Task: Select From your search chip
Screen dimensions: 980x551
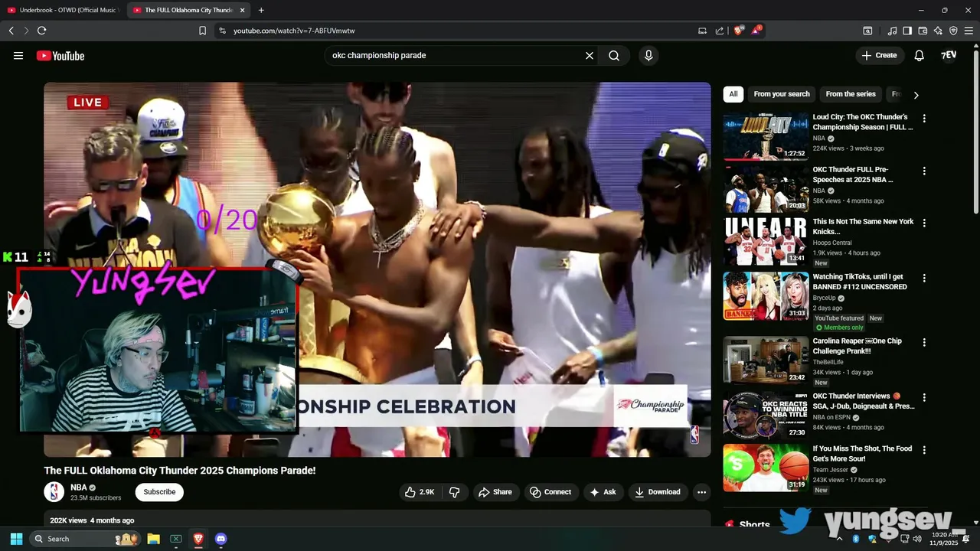Action: tap(781, 94)
